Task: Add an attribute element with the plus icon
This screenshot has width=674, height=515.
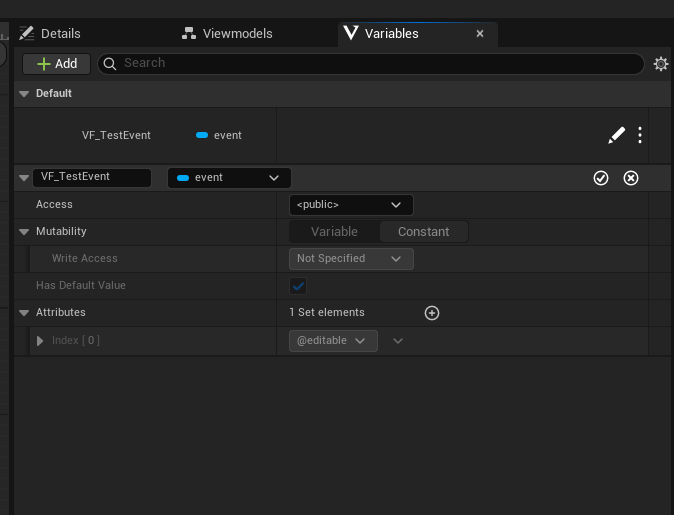Action: coord(432,313)
